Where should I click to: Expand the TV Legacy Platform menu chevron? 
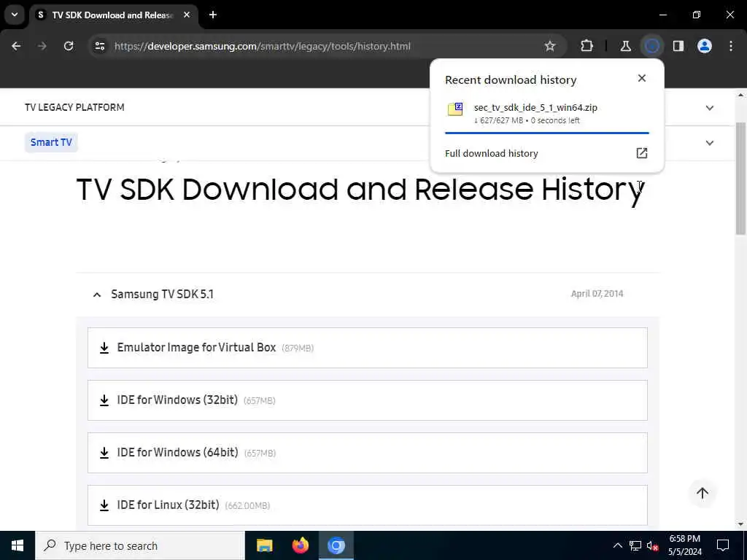click(709, 108)
